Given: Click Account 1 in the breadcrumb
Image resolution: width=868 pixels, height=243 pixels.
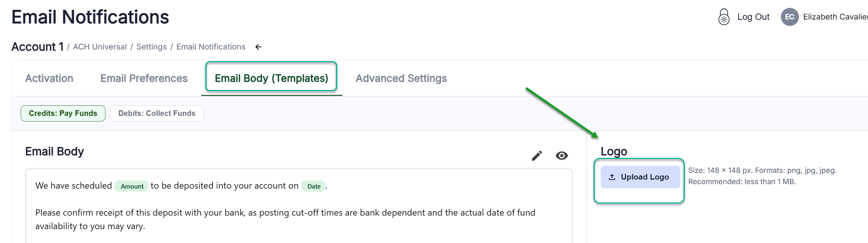Looking at the screenshot, I should coord(37,47).
